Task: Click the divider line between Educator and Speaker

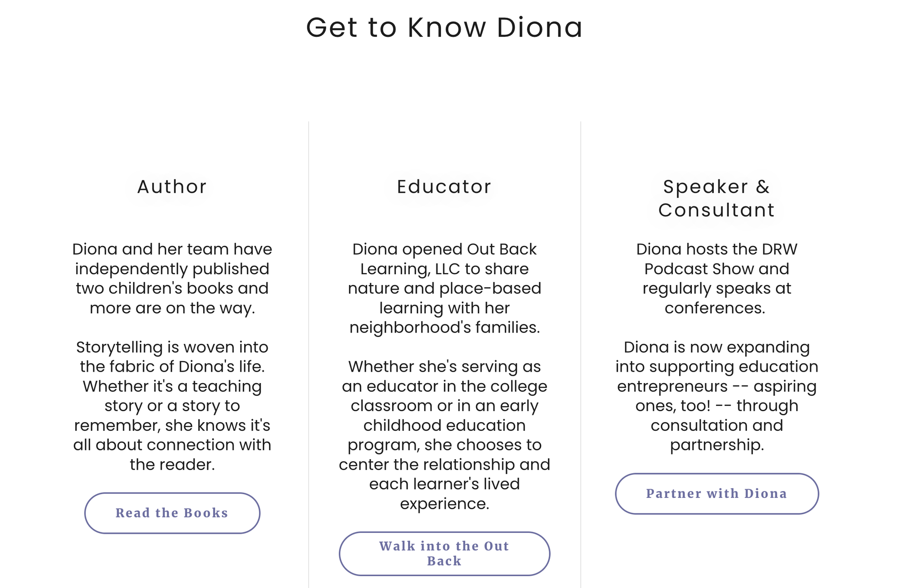Action: pyautogui.click(x=581, y=354)
